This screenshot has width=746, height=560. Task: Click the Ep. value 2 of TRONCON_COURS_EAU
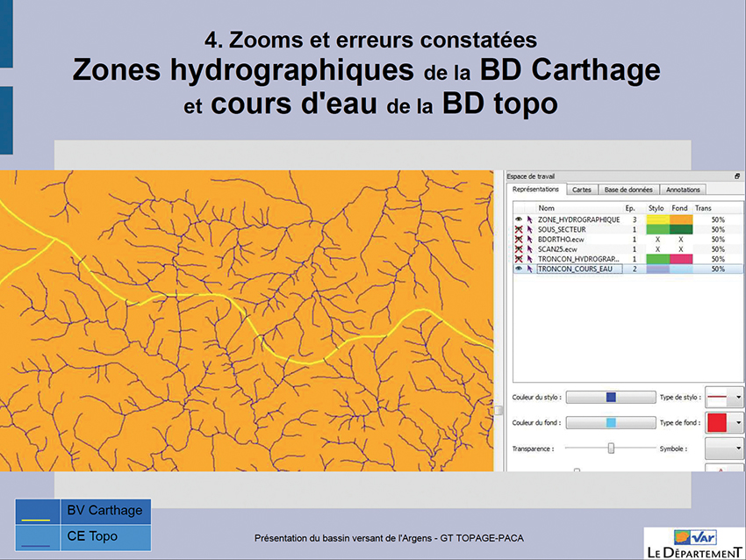635,269
